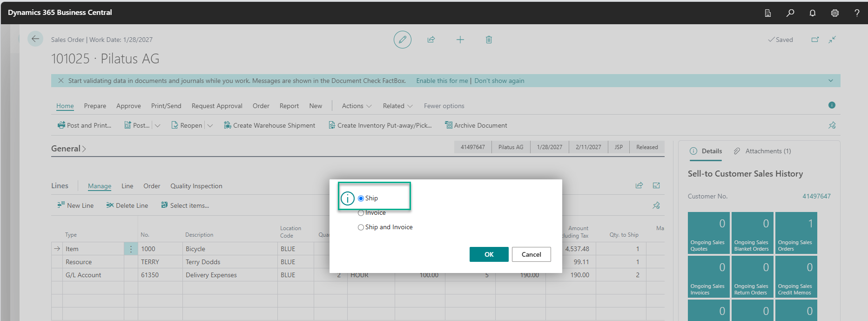Dismiss the validation notification with X
The image size is (868, 321).
click(x=61, y=81)
